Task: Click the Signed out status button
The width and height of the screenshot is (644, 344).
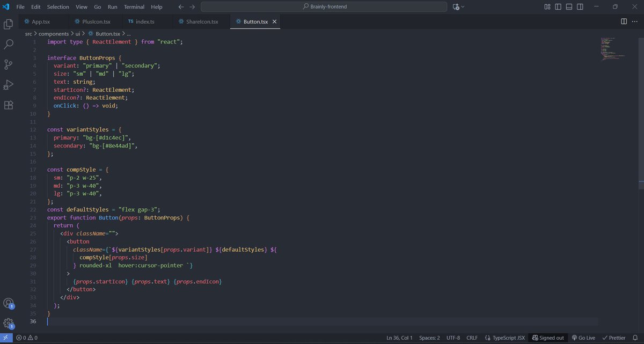Action: (548, 338)
